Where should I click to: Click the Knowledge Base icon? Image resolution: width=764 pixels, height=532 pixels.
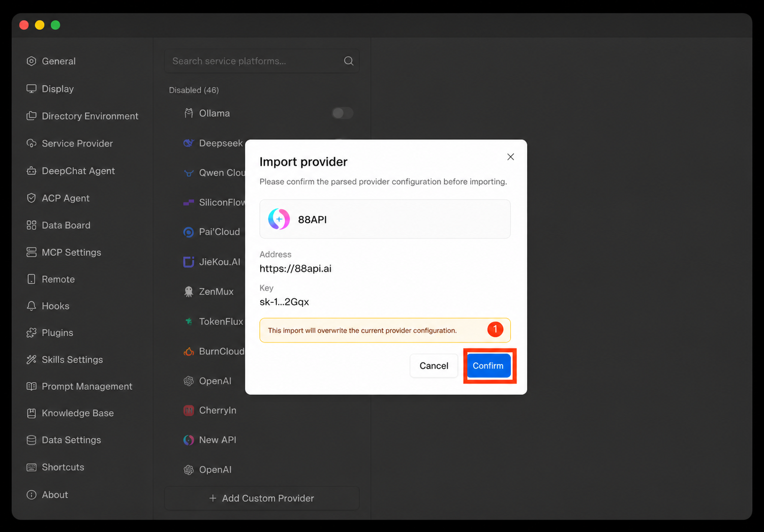[x=32, y=413]
